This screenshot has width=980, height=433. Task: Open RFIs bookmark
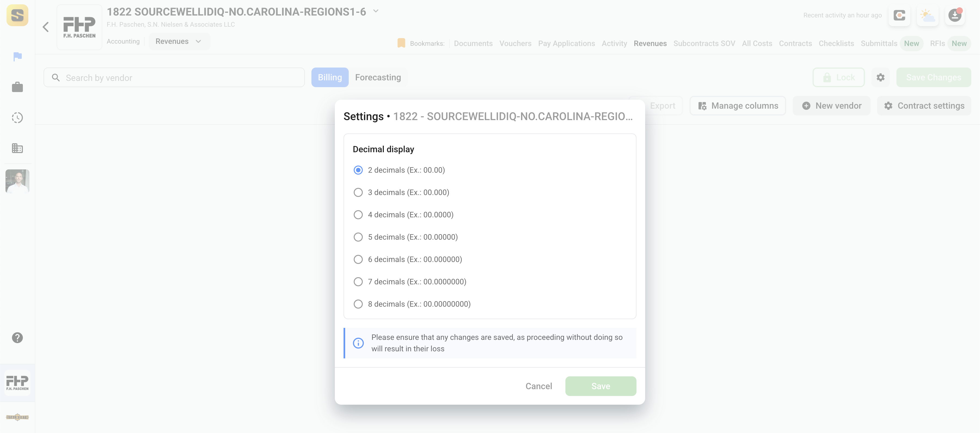coord(937,43)
